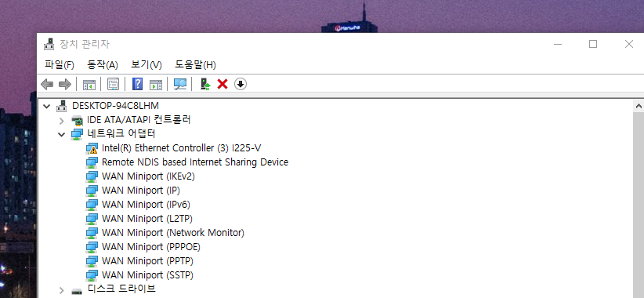Select Intel(R) Ethernet Controller I225-V device
This screenshot has height=298, width=644.
point(180,148)
